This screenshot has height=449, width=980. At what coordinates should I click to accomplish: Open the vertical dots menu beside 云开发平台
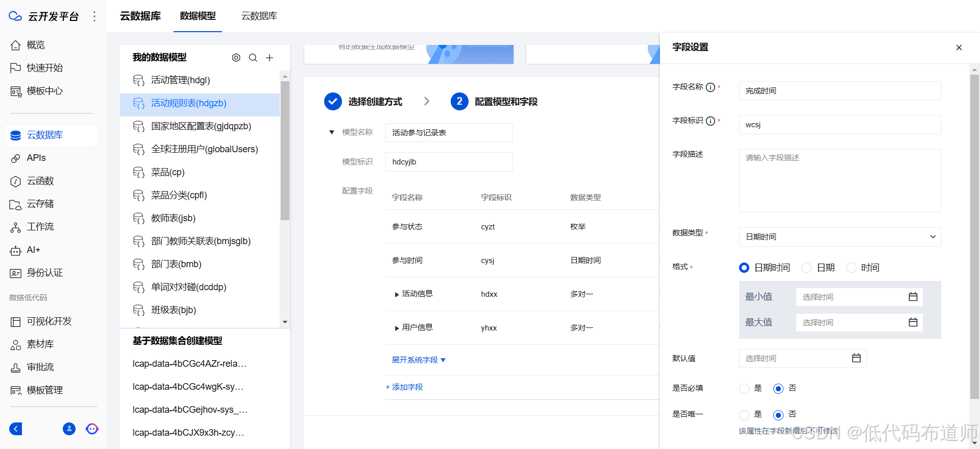pos(94,16)
